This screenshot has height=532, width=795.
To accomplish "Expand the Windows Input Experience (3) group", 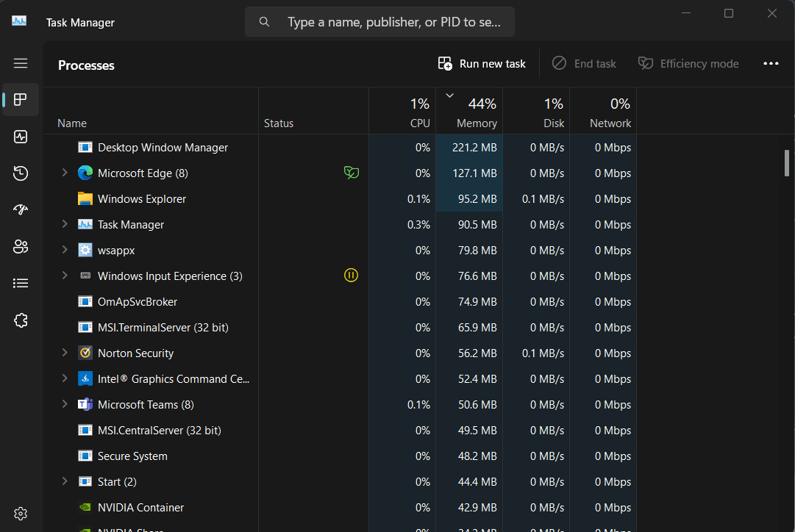I will 65,276.
